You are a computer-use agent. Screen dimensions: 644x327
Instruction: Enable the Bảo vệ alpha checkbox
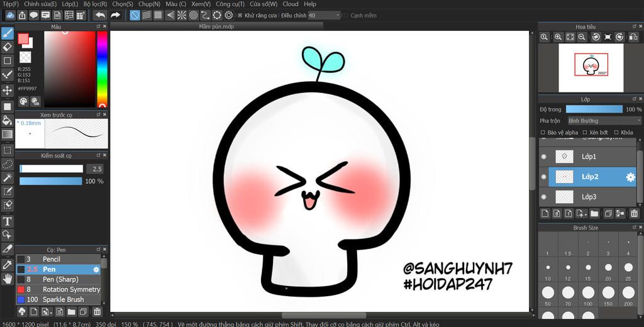coord(543,133)
